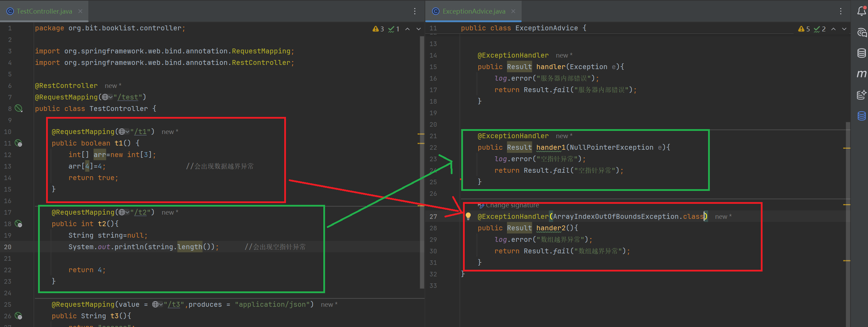Go to next highlighted error in ExceptionAdvice editor
Screen dimensions: 868x327
[x=844, y=29]
